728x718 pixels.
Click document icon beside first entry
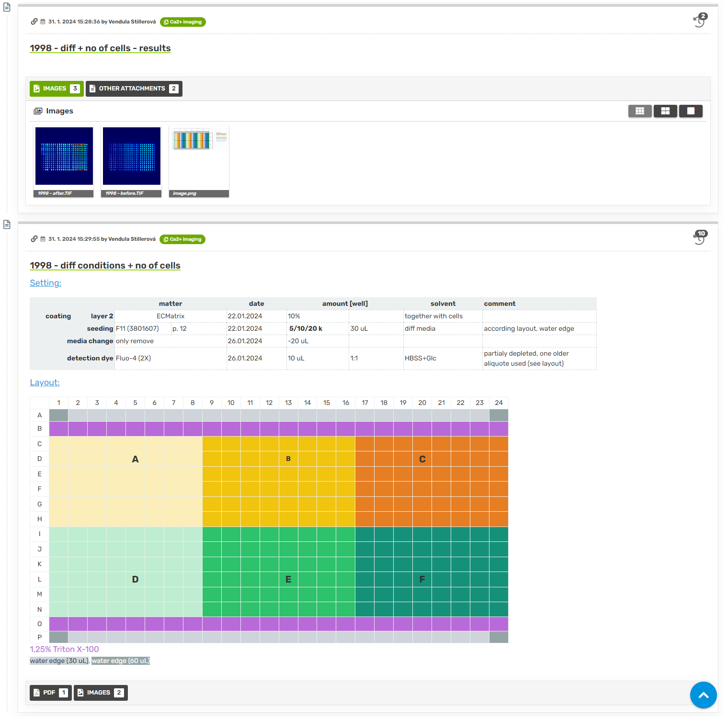point(7,8)
